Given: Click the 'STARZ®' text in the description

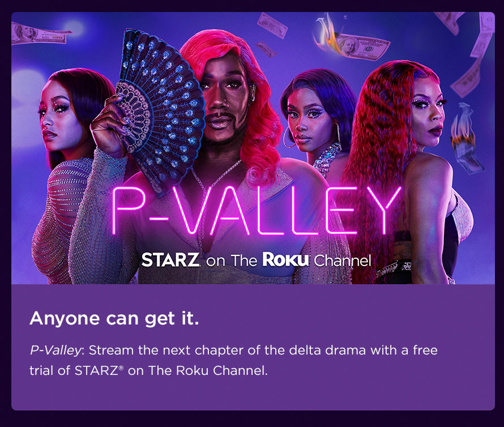Looking at the screenshot, I should pyautogui.click(x=99, y=370).
